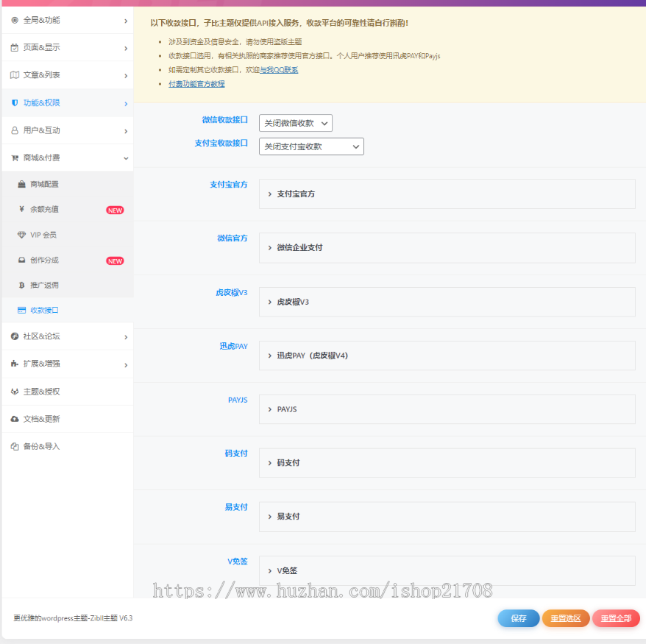Open the 社区&论坛 menu
The width and height of the screenshot is (646, 644).
tap(68, 336)
